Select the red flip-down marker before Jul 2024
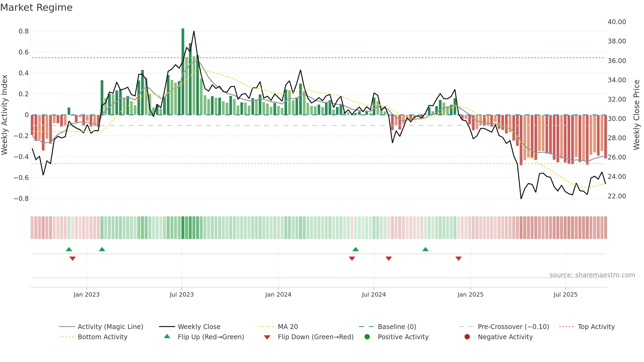Screen dimensions: 644x362 pos(352,258)
